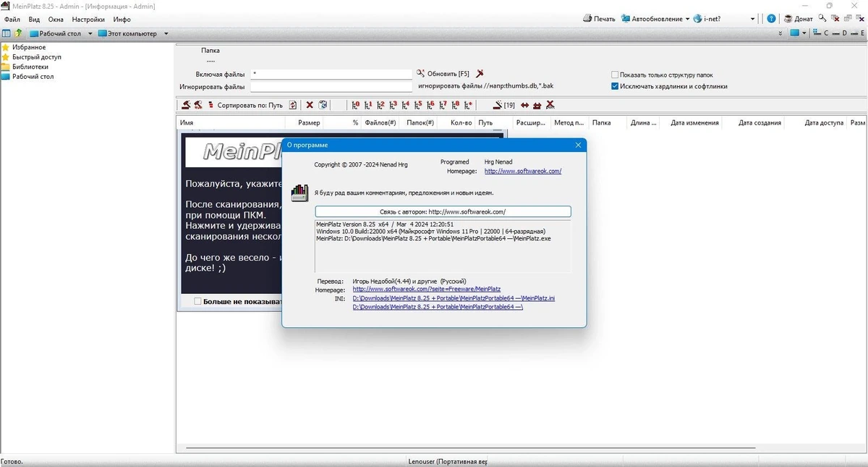Select level 8 tree depth icon
Screen dimensions: 868x467
pos(456,105)
